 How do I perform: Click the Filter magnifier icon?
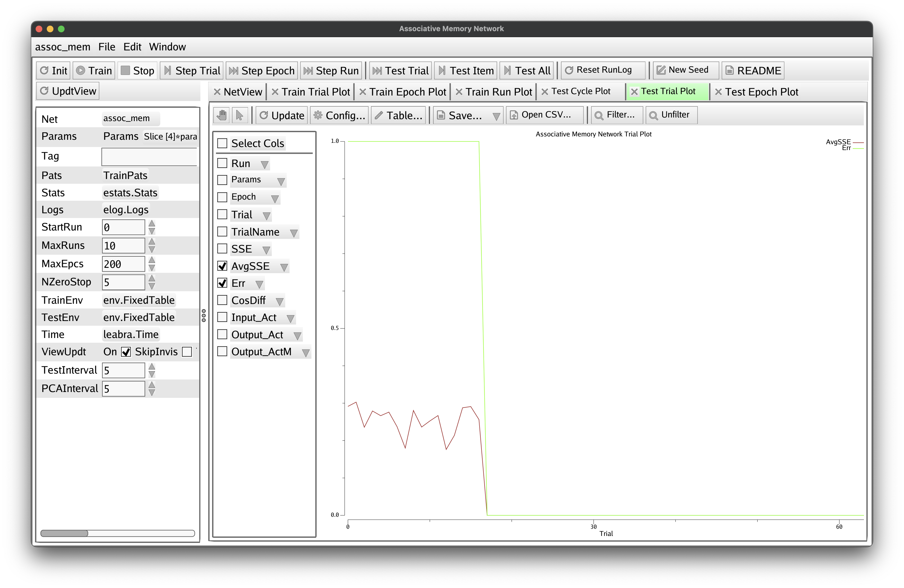599,115
